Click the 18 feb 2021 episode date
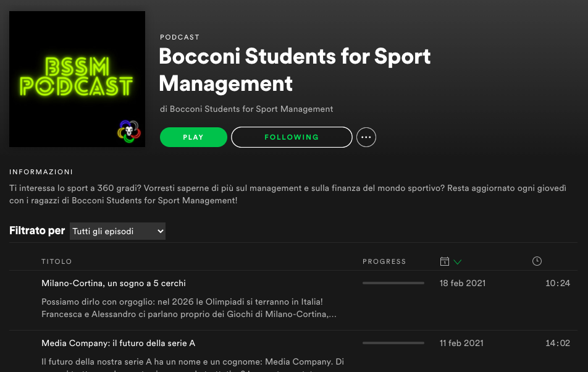Viewport: 588px width, 372px height. 462,283
